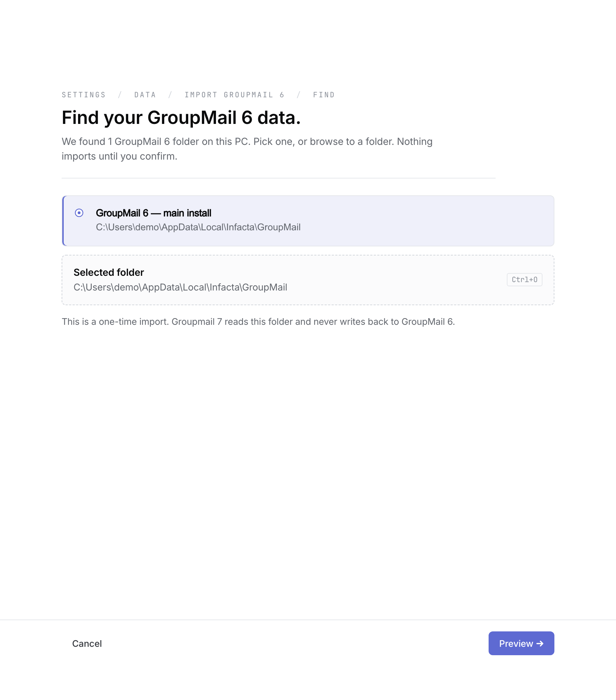Click the 'We found 1 GroupMail 6 folder' description
The image size is (616, 700).
point(247,149)
